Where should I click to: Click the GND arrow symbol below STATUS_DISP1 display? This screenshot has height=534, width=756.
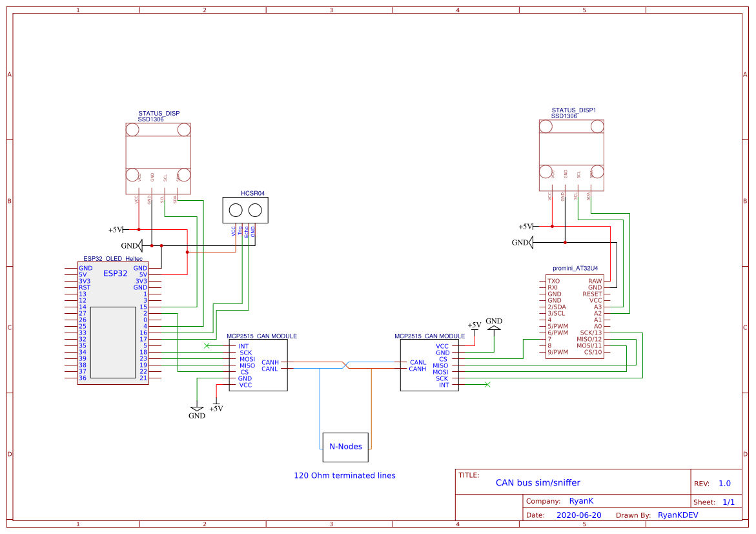[523, 243]
